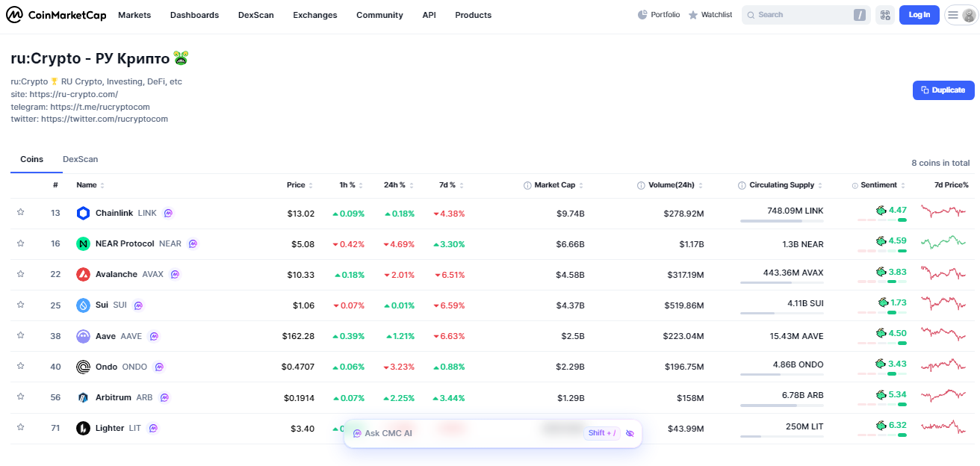Open the Exchanges menu

point(315,15)
